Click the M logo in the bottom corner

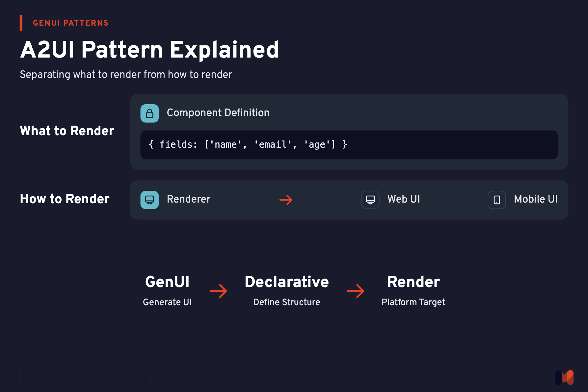(564, 378)
